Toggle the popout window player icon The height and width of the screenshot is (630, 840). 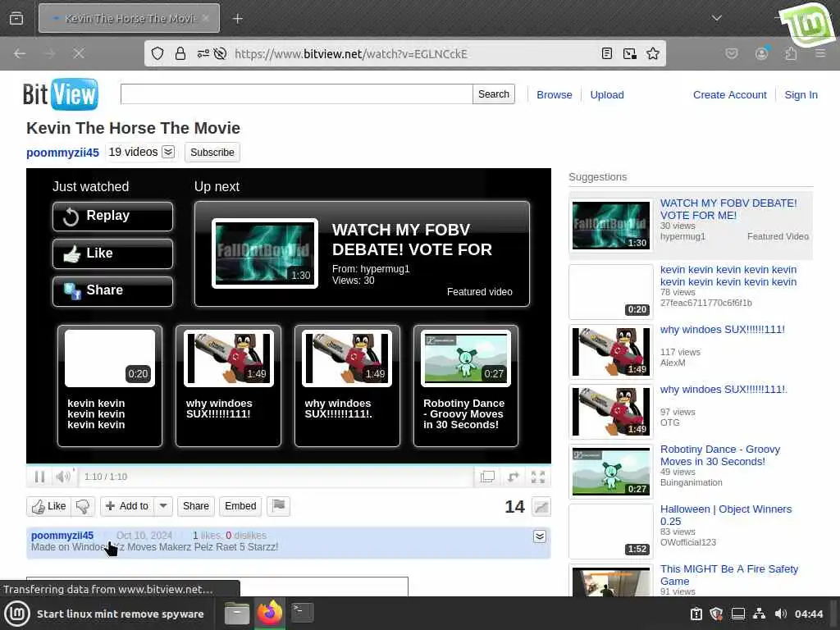tap(487, 477)
